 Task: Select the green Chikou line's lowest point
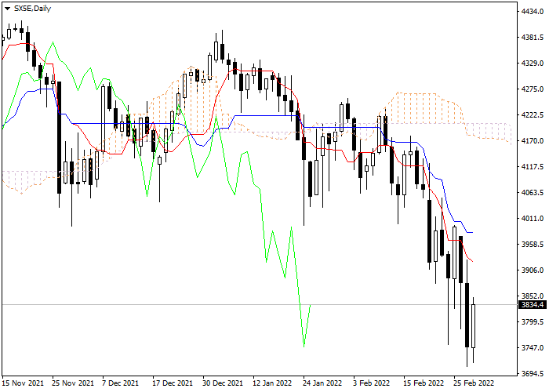click(304, 347)
